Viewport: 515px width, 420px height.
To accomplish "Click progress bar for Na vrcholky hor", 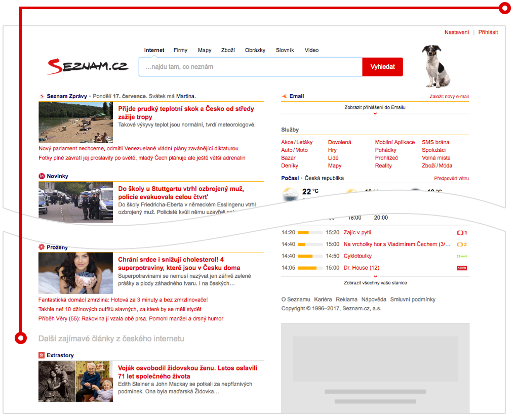I will tap(310, 244).
